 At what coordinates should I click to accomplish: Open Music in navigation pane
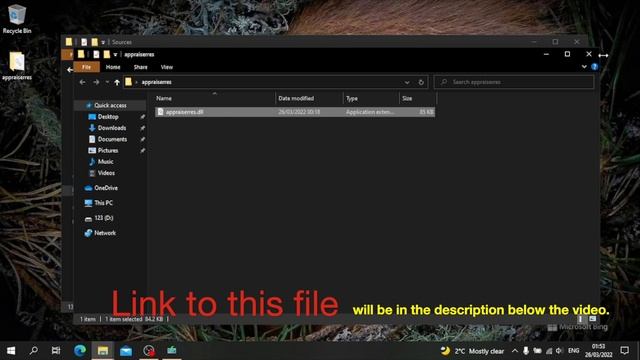pos(105,162)
